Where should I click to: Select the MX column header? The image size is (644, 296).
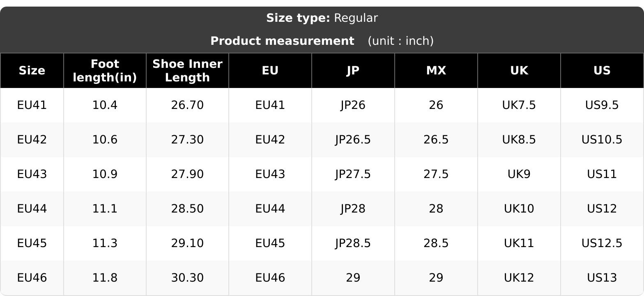pyautogui.click(x=436, y=71)
